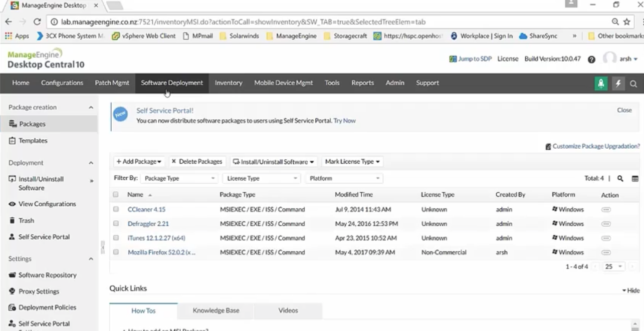
Task: Switch to the Knowledge Base tab
Action: (216, 310)
